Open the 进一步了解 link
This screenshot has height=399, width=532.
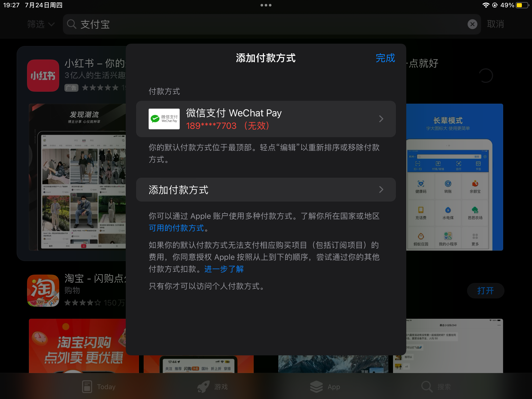(224, 269)
